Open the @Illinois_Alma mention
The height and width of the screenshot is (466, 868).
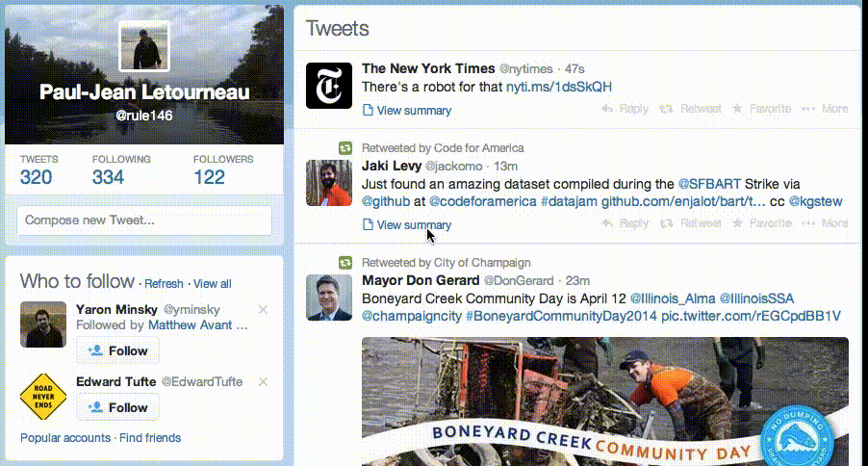(x=673, y=298)
